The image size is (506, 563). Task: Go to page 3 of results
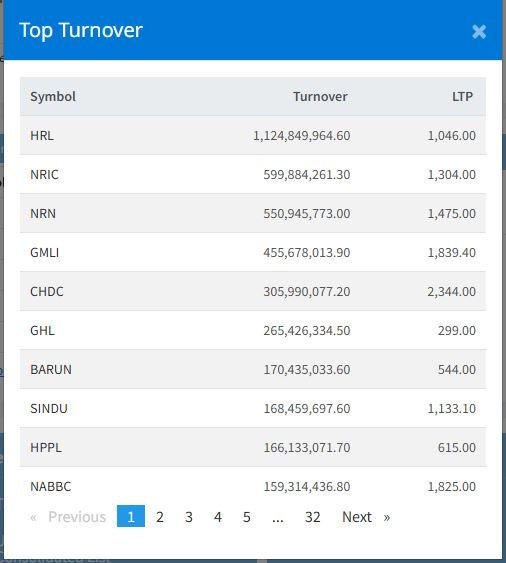point(189,517)
